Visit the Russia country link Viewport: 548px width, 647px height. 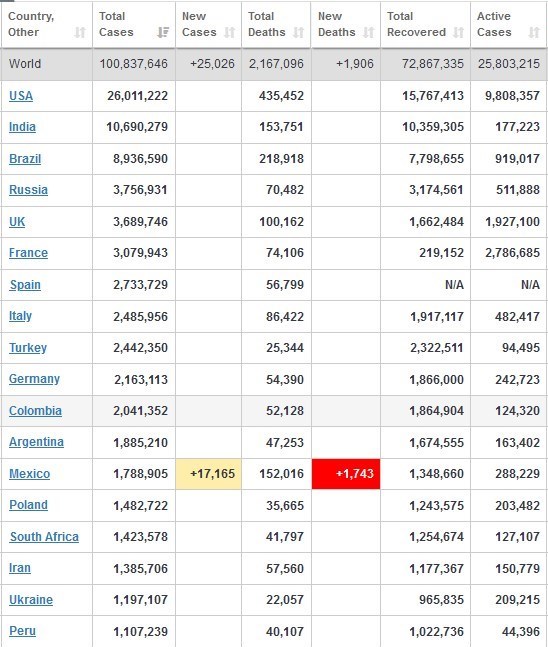28,190
